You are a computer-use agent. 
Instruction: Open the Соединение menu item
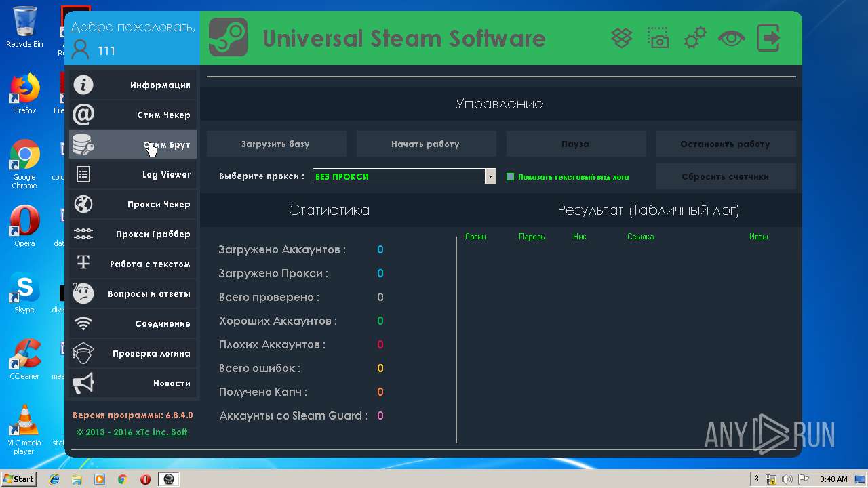(133, 323)
